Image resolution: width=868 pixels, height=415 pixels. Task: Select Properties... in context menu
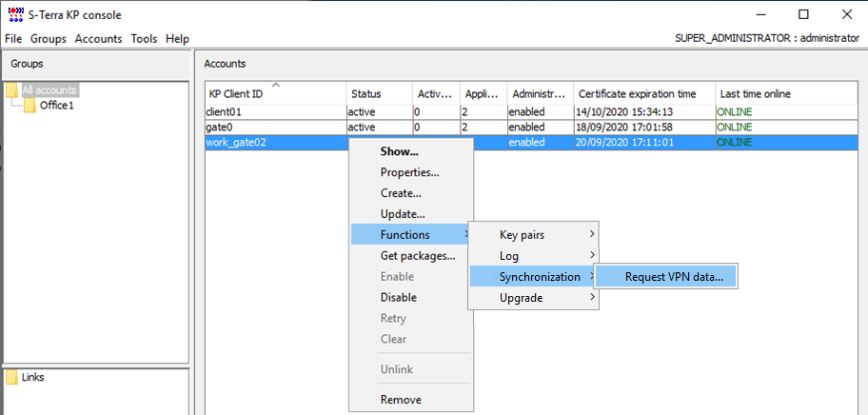click(x=410, y=172)
